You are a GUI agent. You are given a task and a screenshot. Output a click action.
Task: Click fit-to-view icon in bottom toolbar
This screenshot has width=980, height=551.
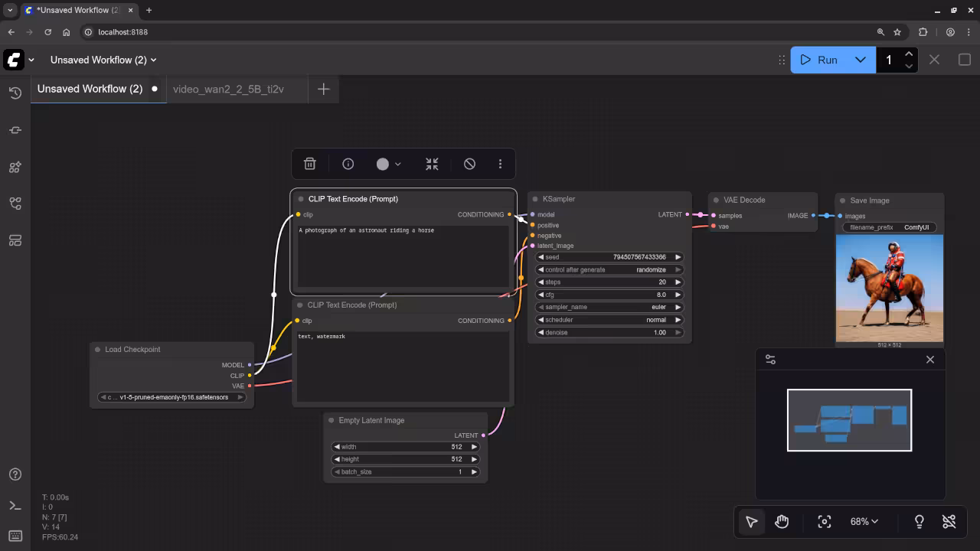coord(825,521)
